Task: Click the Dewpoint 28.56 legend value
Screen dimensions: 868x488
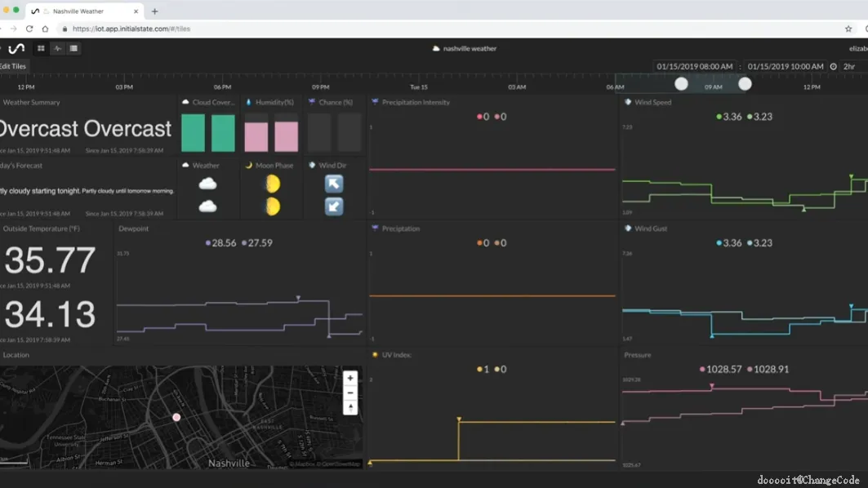Action: (x=224, y=243)
